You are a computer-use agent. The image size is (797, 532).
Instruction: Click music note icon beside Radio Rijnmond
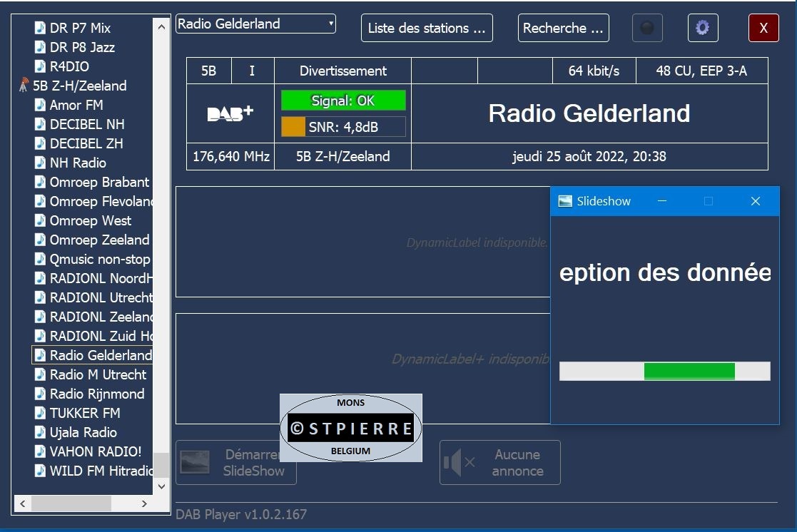tap(40, 393)
